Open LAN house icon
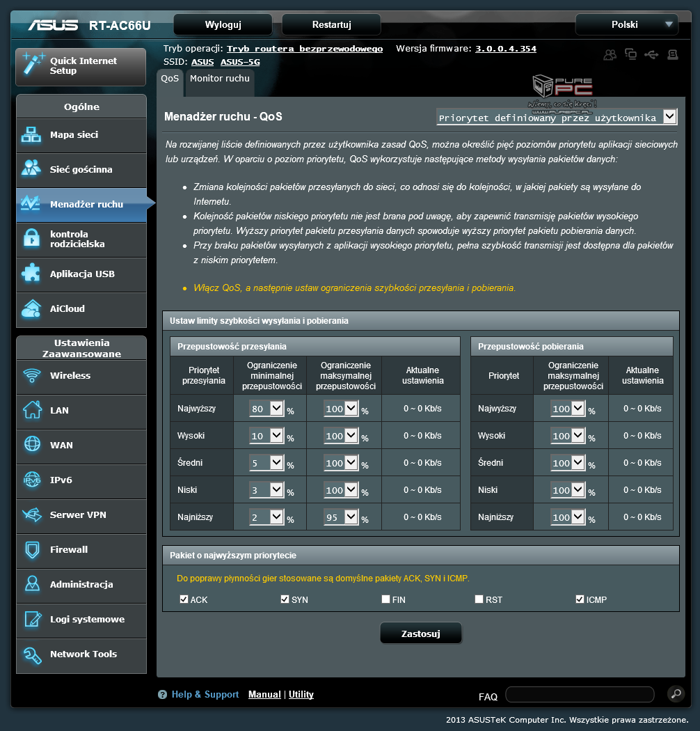 (x=32, y=410)
